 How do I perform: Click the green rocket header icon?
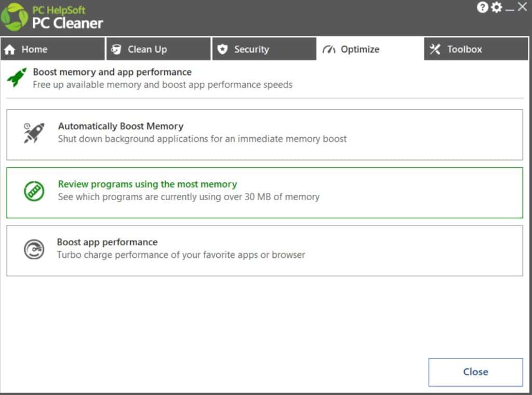[x=17, y=77]
